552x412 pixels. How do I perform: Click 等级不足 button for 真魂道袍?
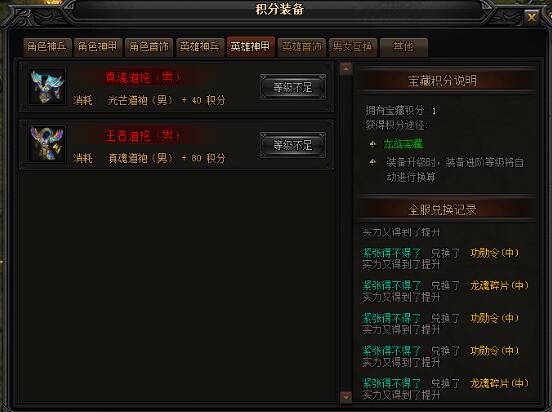(293, 87)
